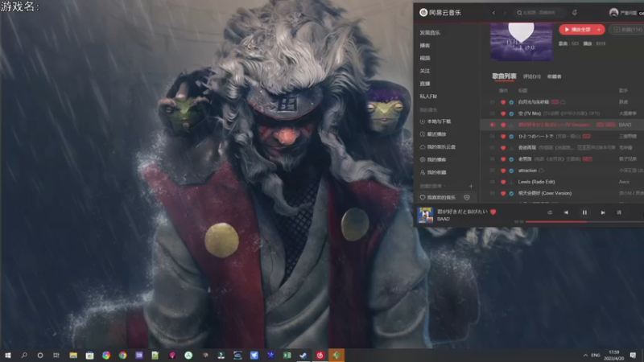
Task: Collapse the created playlists section header
Action: coord(432,187)
